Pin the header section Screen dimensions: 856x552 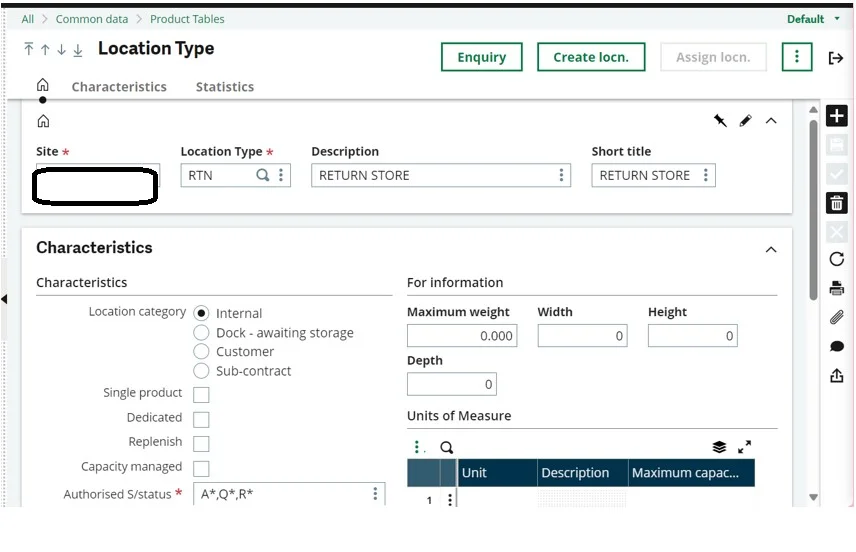pyautogui.click(x=720, y=121)
